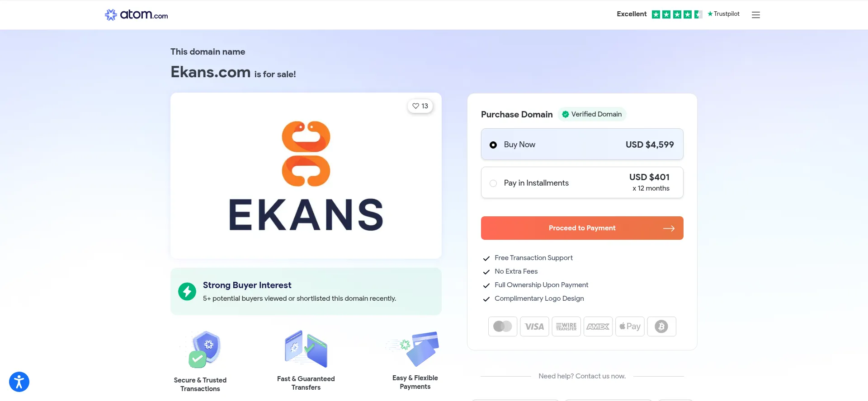The image size is (868, 401).
Task: Click Need help? Contact us now
Action: coord(582,376)
